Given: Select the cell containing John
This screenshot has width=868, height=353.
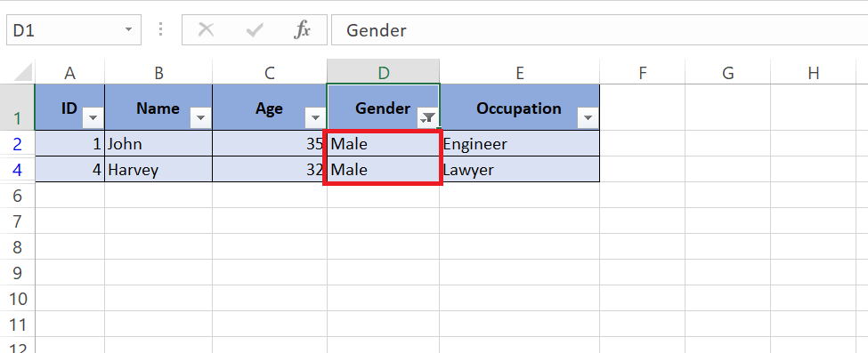Looking at the screenshot, I should pyautogui.click(x=158, y=143).
